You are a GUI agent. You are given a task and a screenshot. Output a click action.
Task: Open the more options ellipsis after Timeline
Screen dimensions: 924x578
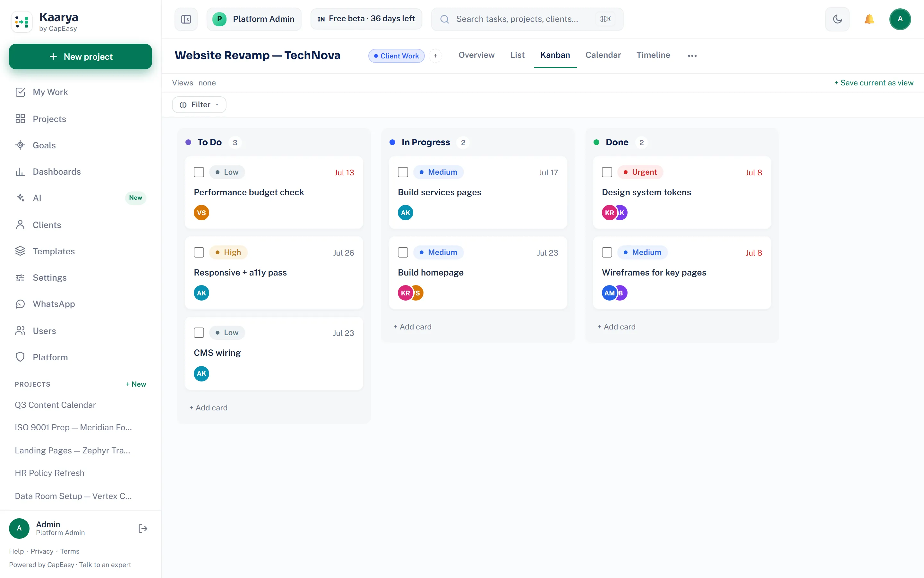click(x=692, y=56)
